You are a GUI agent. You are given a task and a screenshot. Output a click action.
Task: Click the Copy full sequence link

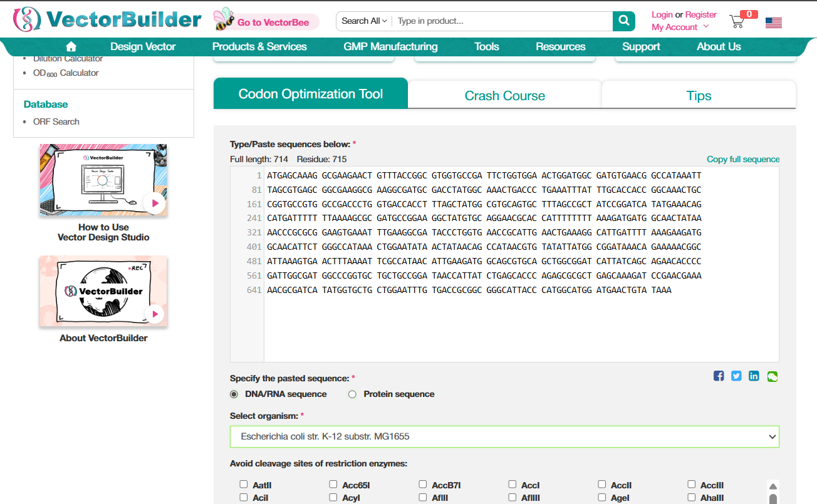(x=743, y=159)
